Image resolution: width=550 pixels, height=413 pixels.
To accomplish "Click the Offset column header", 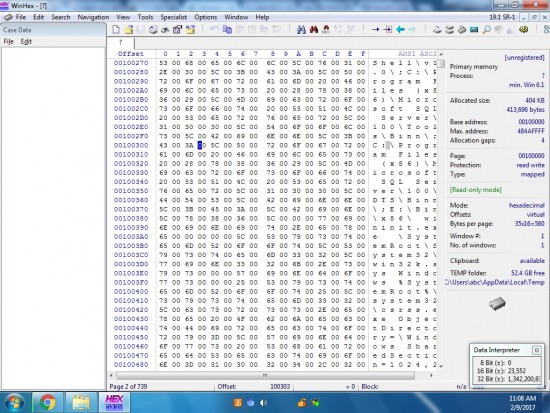I will pyautogui.click(x=131, y=54).
